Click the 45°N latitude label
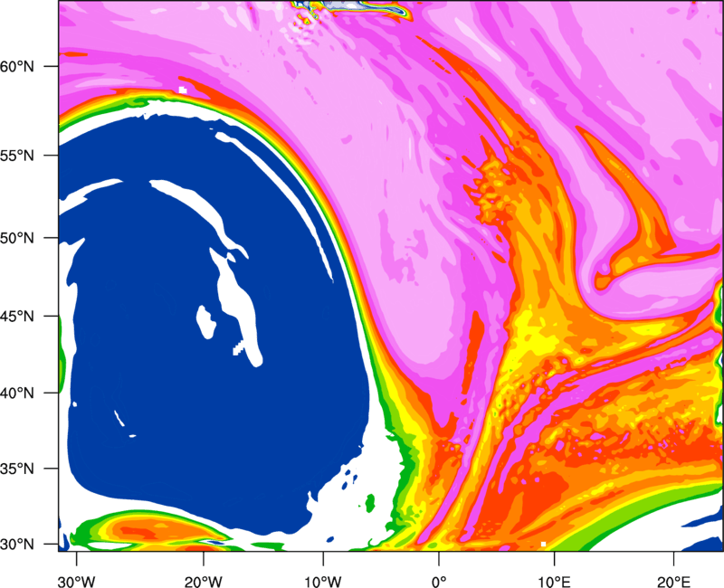 (17, 316)
